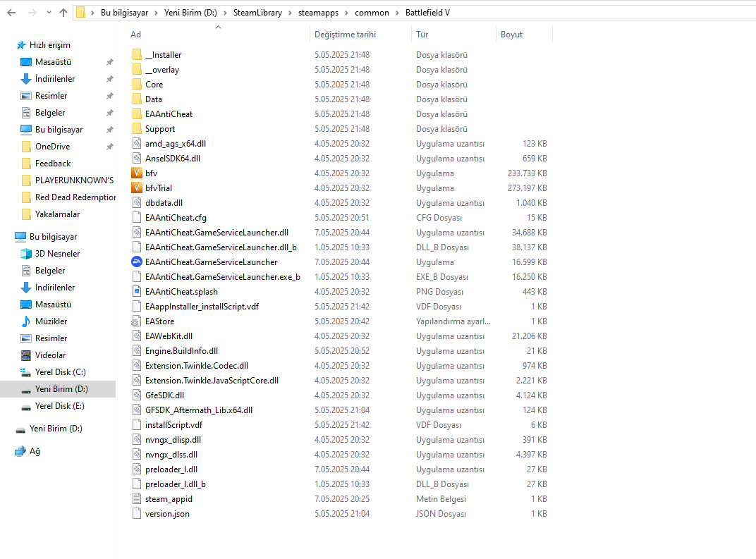This screenshot has height=559, width=756.
Task: Click the 'Battlefield V' breadcrumb segment
Action: tap(427, 13)
